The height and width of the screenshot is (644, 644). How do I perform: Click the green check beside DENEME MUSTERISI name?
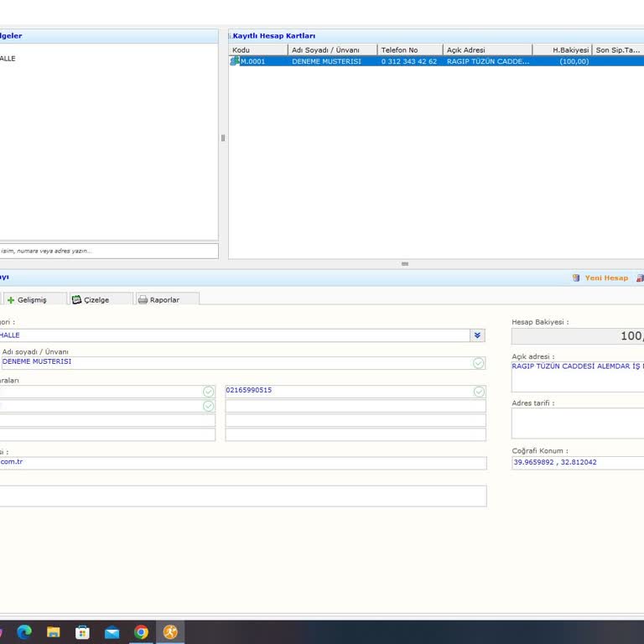478,363
